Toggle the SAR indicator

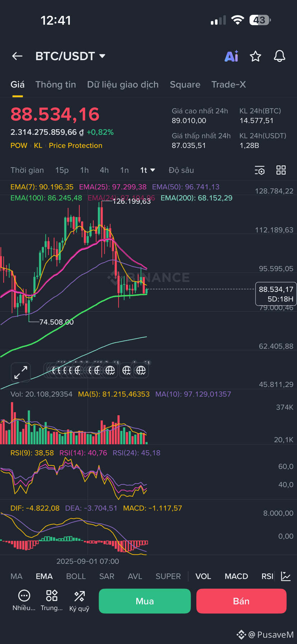[x=107, y=576]
